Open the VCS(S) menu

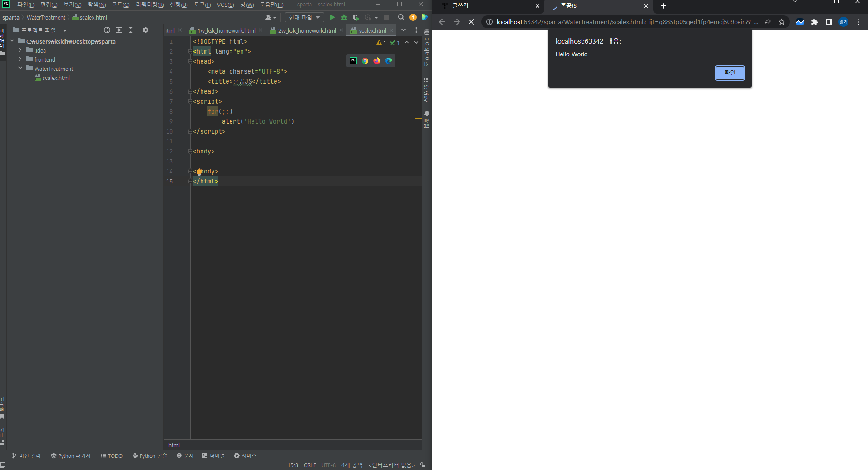tap(226, 5)
